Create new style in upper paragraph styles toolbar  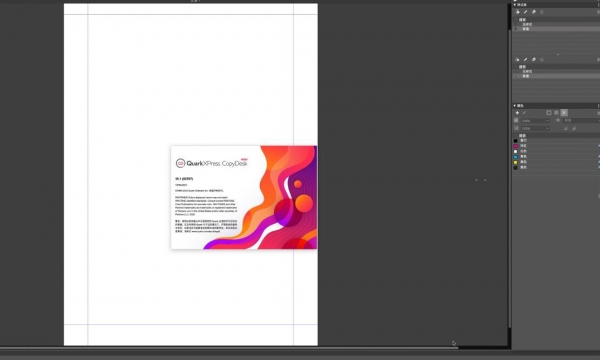[517, 12]
